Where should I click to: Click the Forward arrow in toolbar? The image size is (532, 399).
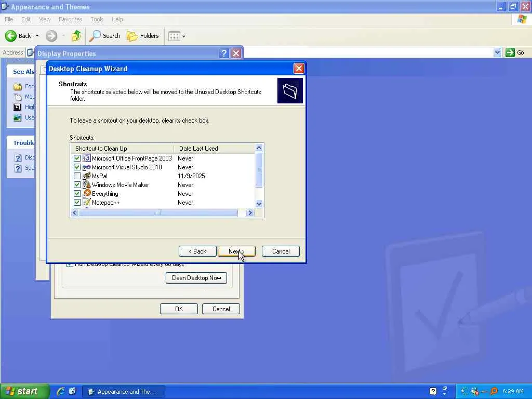coord(51,36)
